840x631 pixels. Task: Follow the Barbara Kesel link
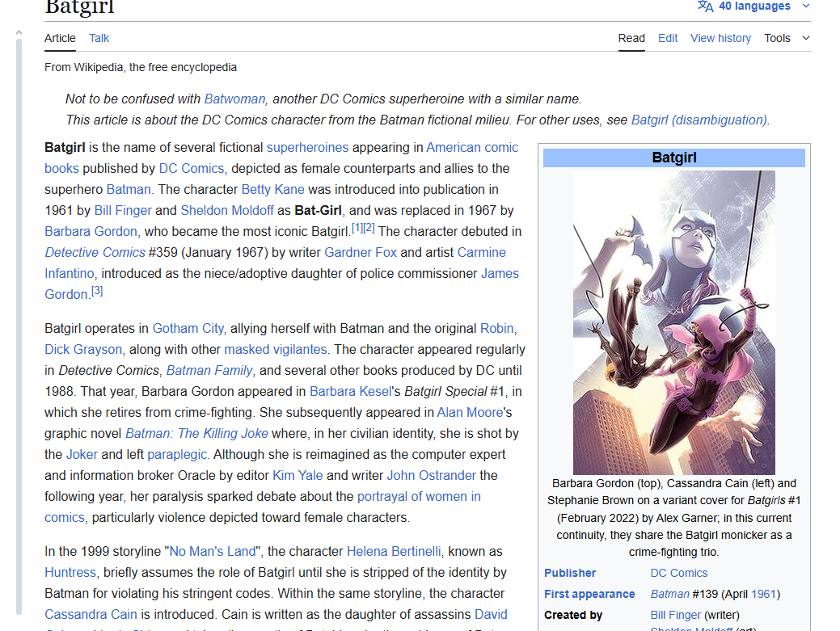click(350, 391)
